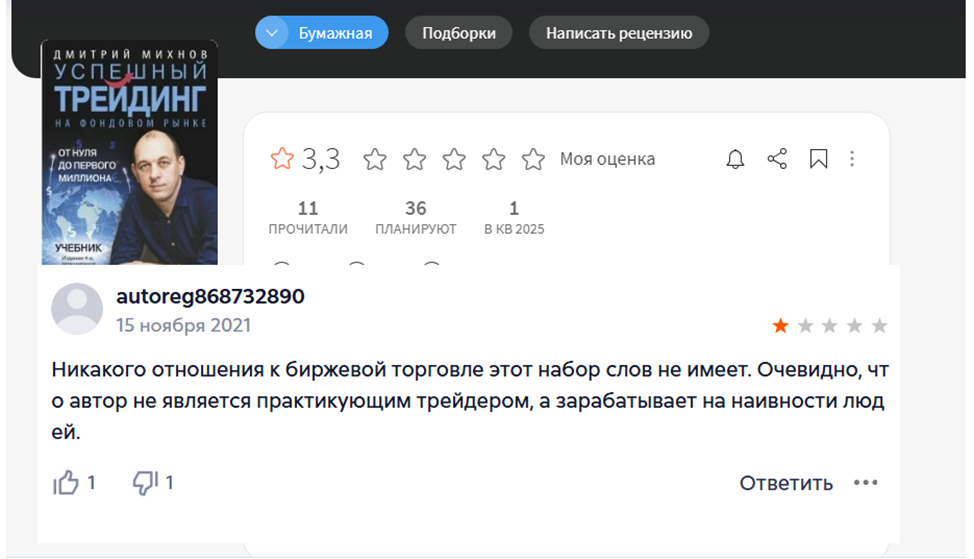This screenshot has width=974, height=559.
Task: Rate the book two stars in Моя оценка
Action: click(x=414, y=160)
